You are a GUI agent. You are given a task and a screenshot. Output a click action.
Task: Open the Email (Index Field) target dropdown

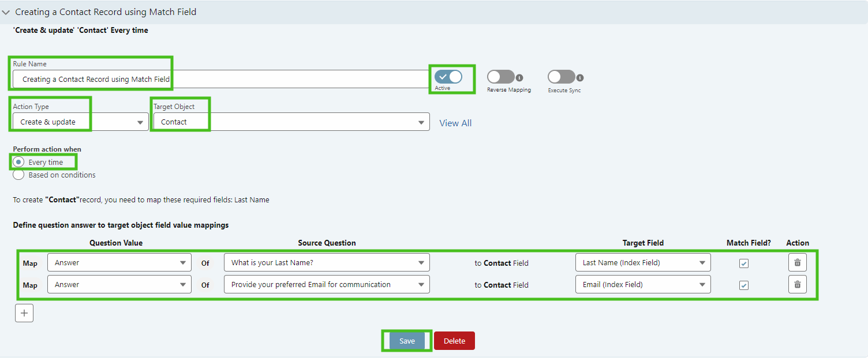643,285
